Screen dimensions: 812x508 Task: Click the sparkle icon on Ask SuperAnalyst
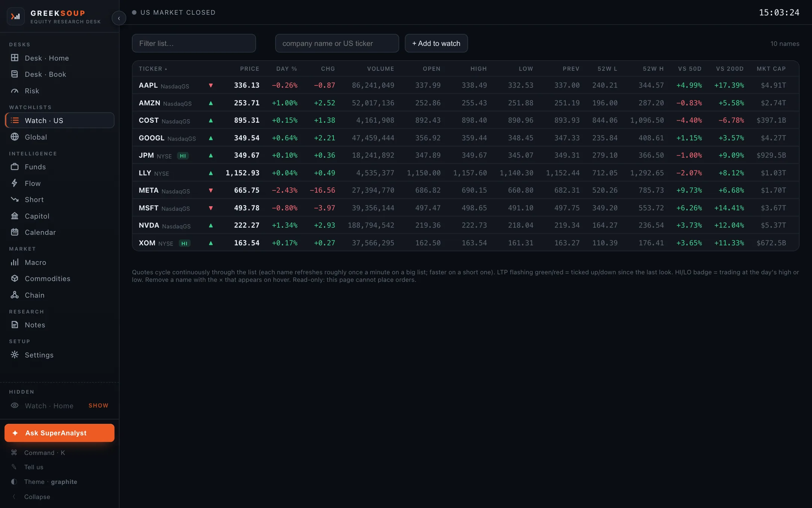(x=15, y=433)
